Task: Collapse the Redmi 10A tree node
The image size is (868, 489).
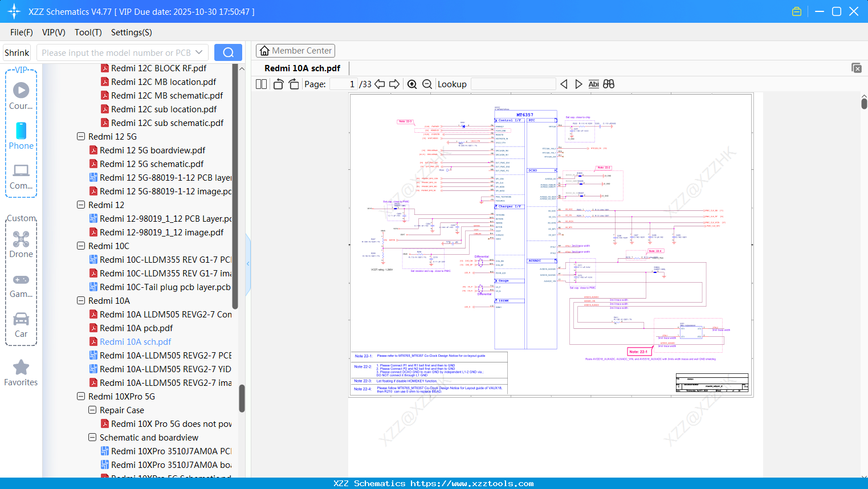Action: 81,301
